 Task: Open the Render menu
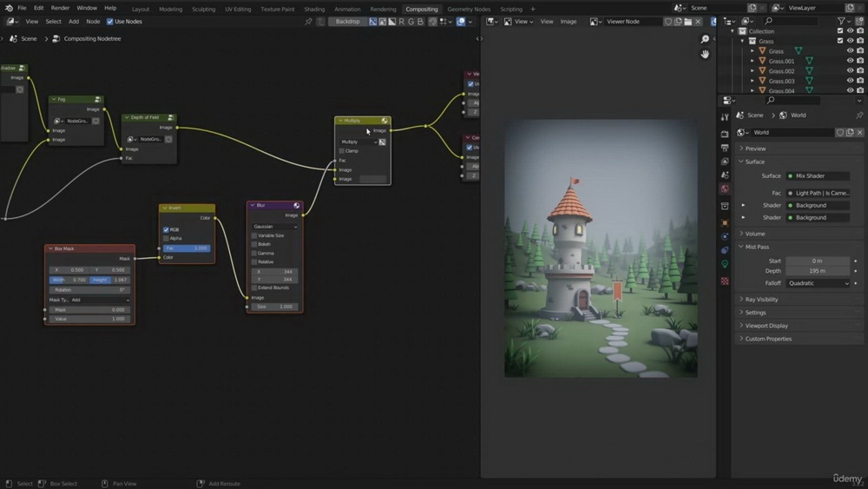click(61, 9)
